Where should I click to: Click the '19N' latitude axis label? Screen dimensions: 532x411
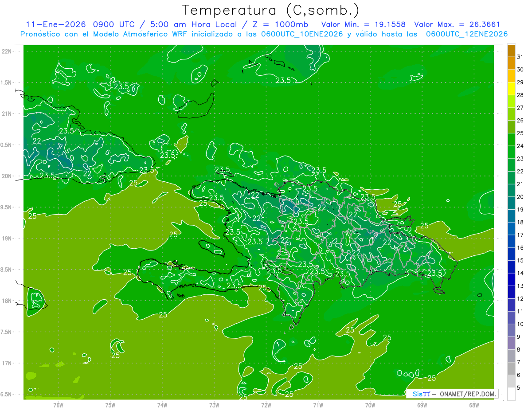[6, 239]
